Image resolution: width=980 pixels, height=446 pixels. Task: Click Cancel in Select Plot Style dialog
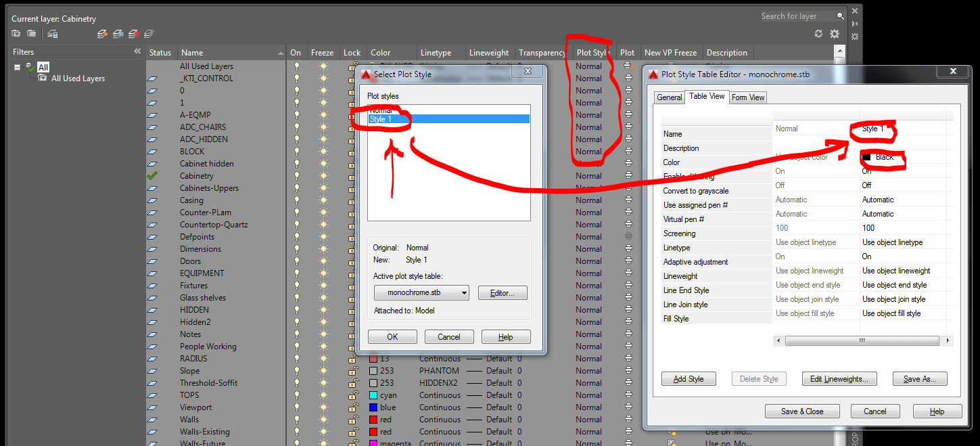[449, 337]
